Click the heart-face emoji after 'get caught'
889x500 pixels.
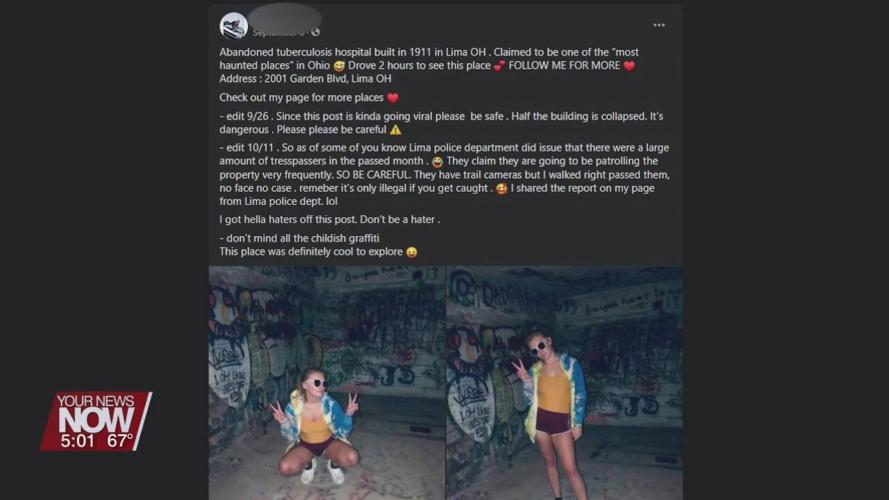tap(500, 188)
